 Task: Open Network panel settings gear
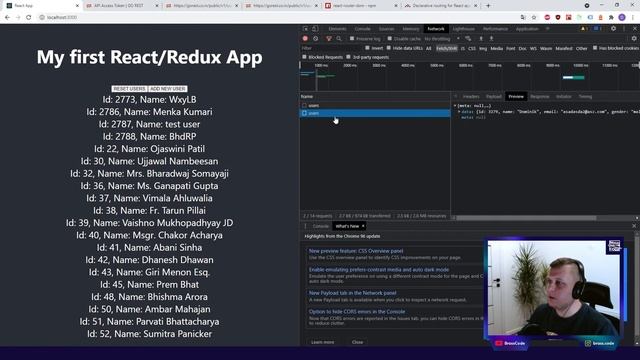(x=634, y=38)
